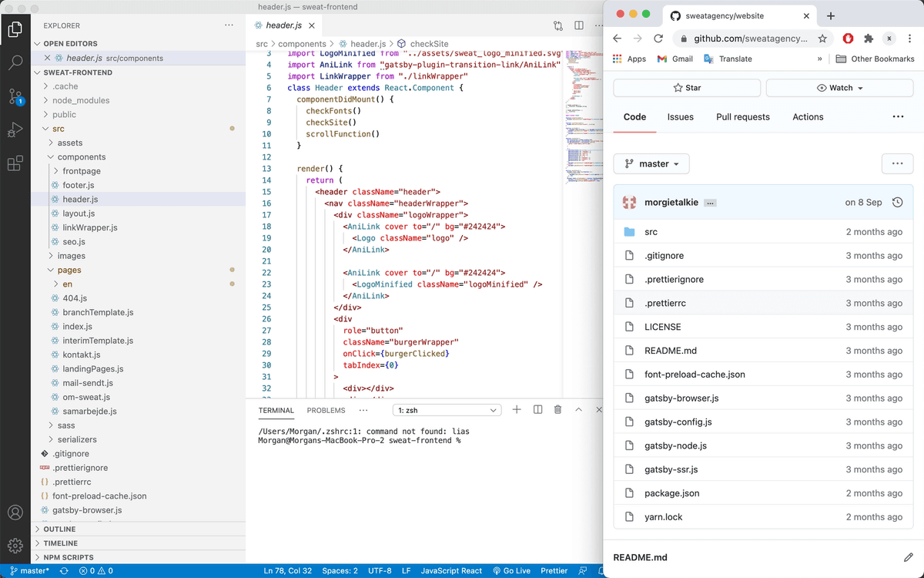Open the Extensions view
Screen dimensions: 924x578
[15, 163]
